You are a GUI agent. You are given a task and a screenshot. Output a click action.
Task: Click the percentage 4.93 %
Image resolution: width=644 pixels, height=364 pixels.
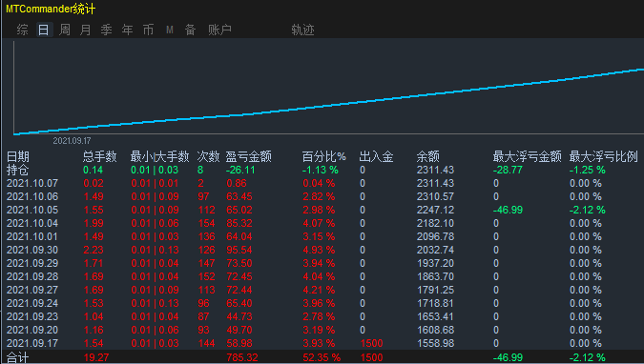[319, 250]
